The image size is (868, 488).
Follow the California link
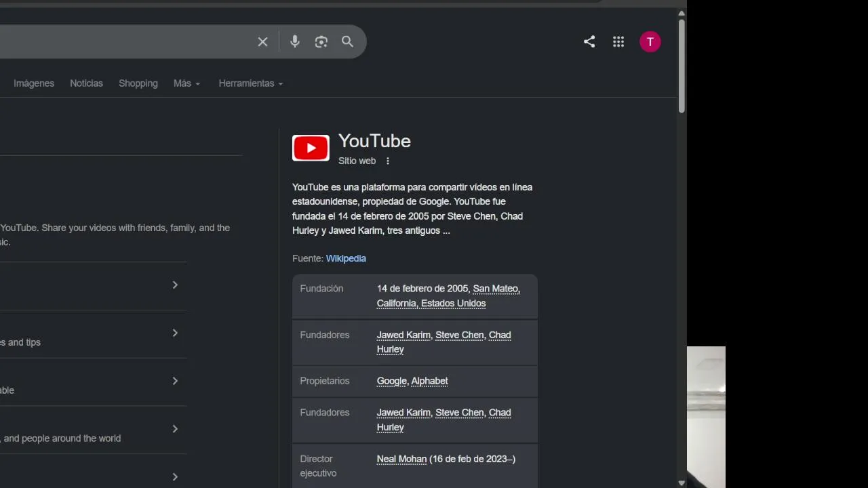coord(397,304)
